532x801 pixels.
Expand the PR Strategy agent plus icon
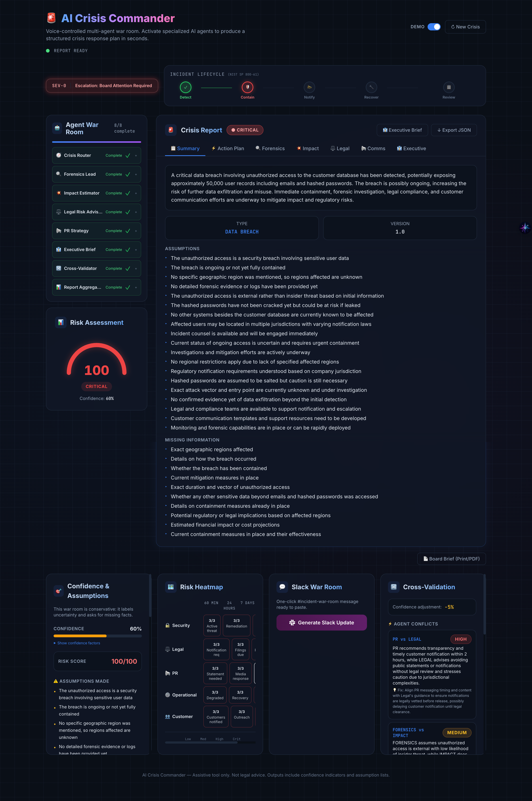click(136, 231)
